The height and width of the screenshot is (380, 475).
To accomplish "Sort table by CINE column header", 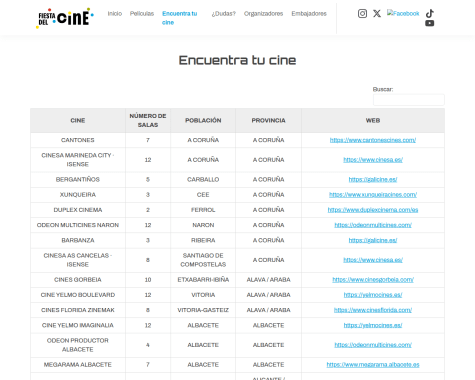I will click(x=78, y=120).
